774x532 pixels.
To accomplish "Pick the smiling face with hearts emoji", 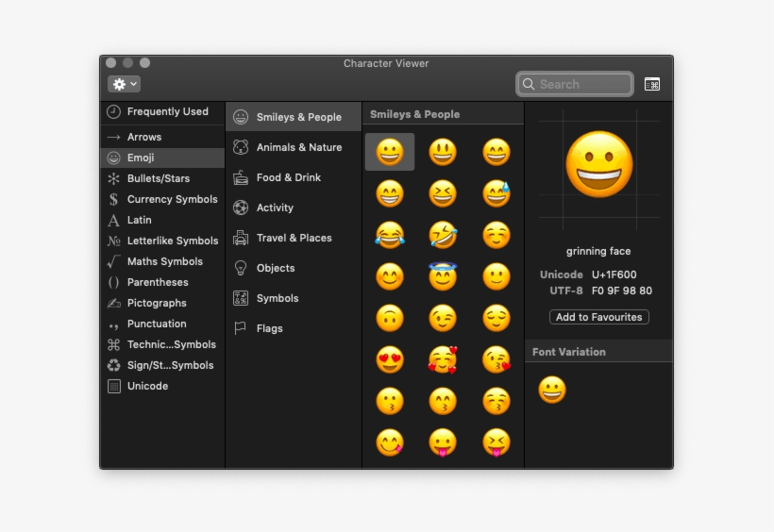I will pyautogui.click(x=443, y=359).
